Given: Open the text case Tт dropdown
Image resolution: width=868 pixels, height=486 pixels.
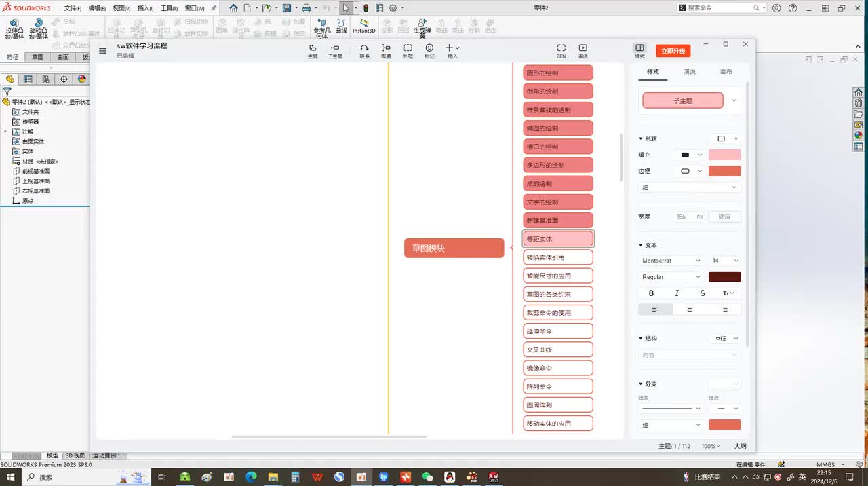Looking at the screenshot, I should click(728, 293).
